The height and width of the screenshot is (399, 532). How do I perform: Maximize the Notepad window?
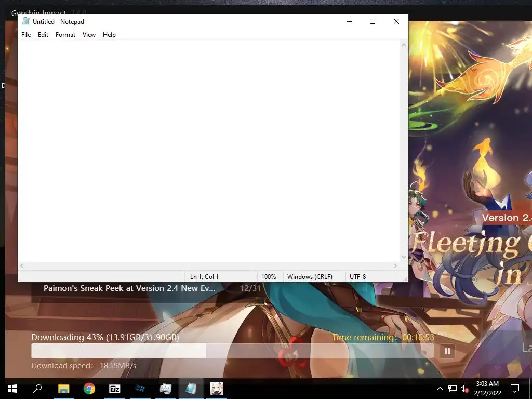(373, 21)
